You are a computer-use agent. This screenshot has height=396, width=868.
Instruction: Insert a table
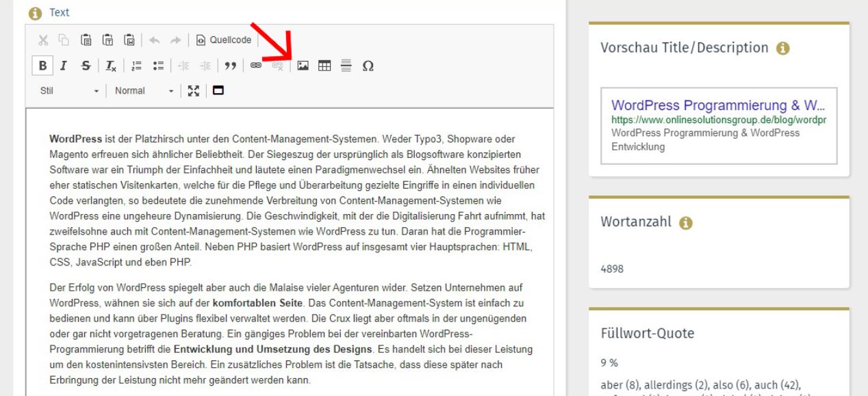tap(324, 66)
